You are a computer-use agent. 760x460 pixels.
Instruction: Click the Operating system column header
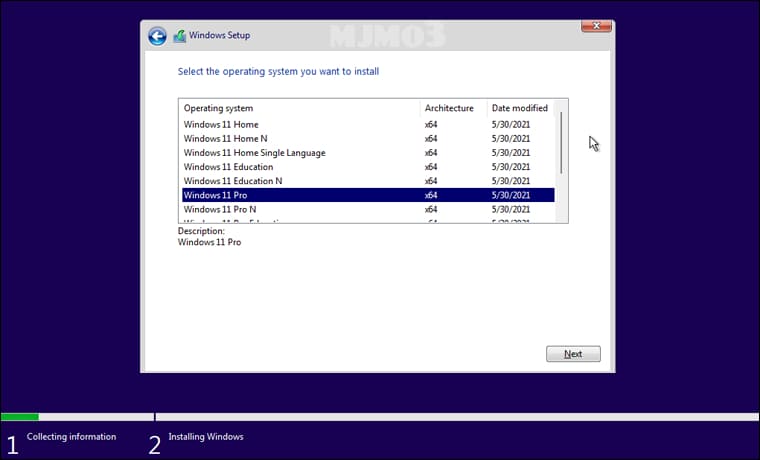point(300,108)
